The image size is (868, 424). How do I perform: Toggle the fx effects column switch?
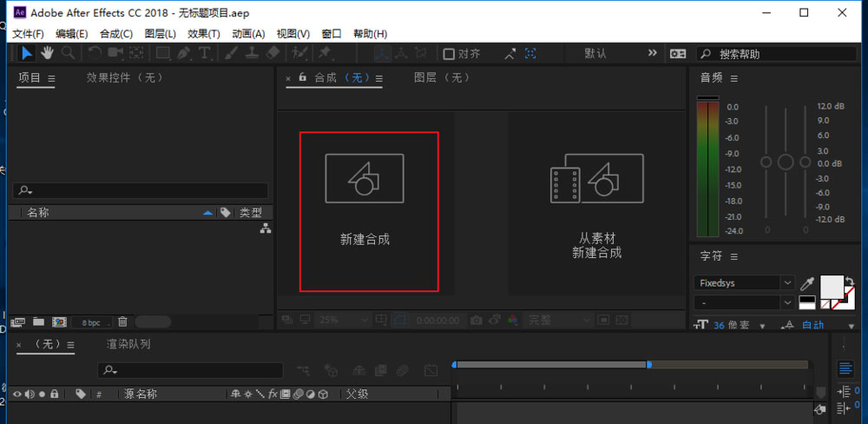tap(273, 394)
